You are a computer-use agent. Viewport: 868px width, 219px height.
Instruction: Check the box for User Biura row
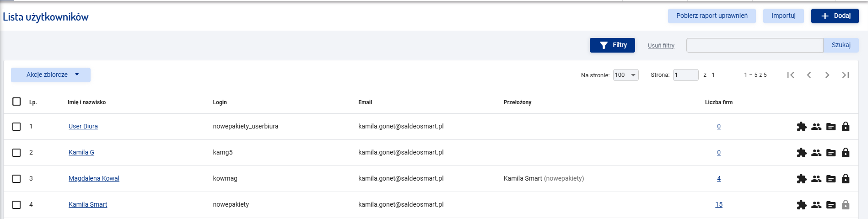tap(16, 127)
